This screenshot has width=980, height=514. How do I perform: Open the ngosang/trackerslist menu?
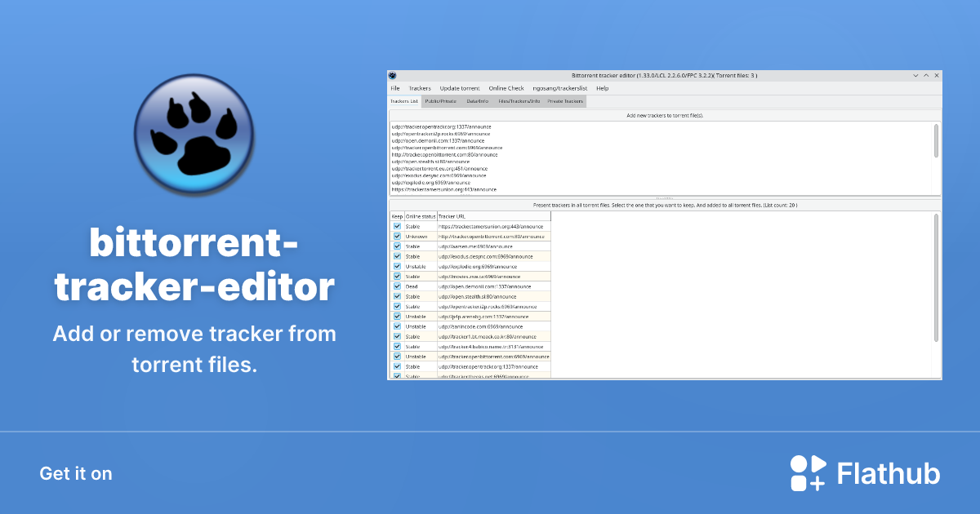(559, 88)
